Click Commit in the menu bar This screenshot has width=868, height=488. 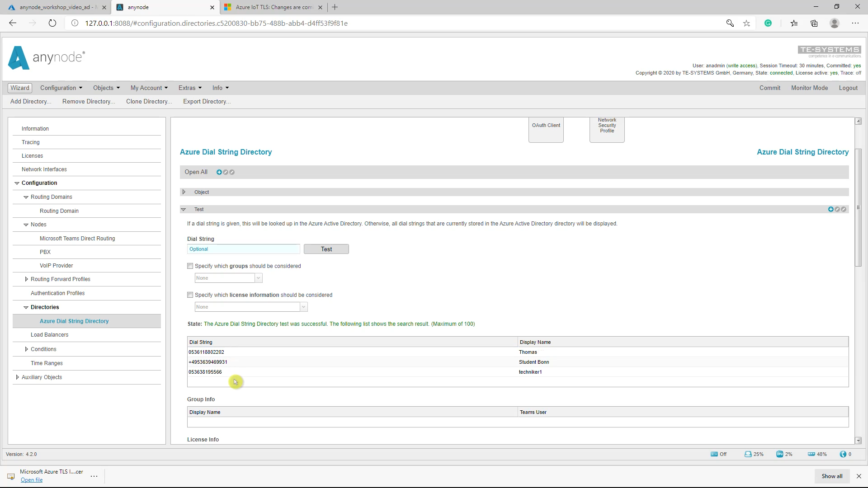pyautogui.click(x=770, y=88)
